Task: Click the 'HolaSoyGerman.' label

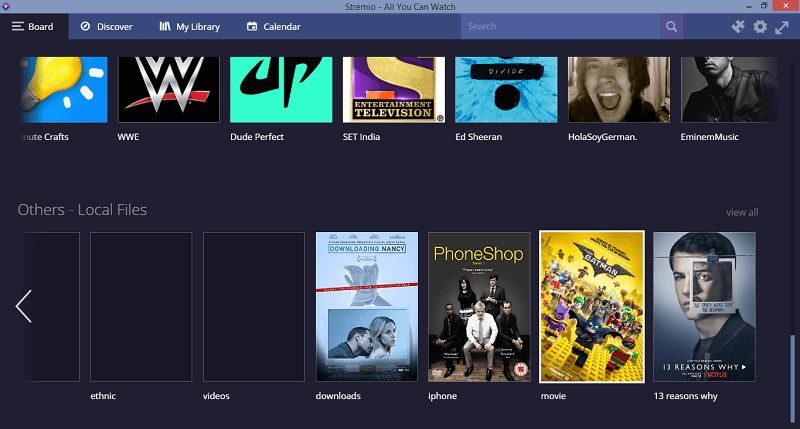Action: [603, 137]
